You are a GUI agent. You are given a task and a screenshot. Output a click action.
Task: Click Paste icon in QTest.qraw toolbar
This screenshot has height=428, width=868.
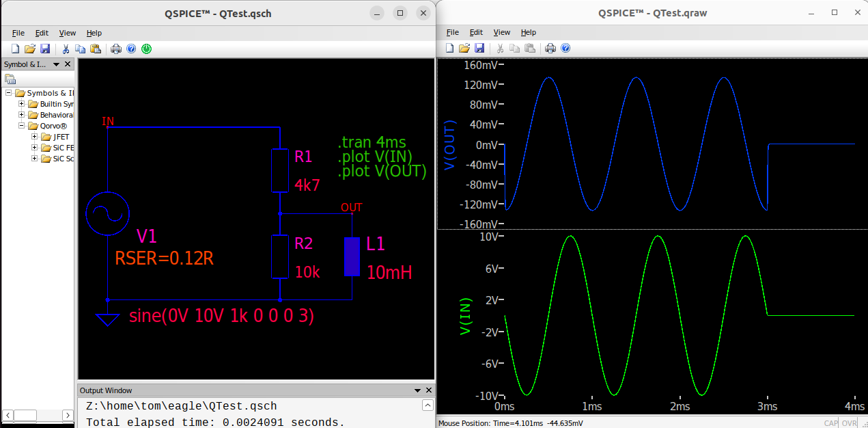(x=530, y=49)
